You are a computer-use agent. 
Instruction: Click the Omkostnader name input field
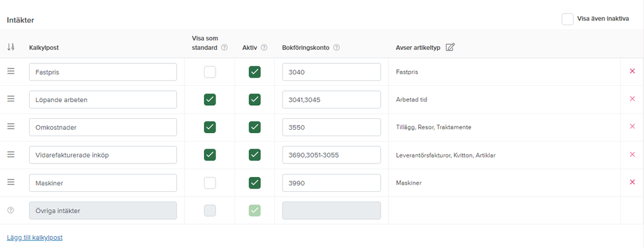coord(103,127)
